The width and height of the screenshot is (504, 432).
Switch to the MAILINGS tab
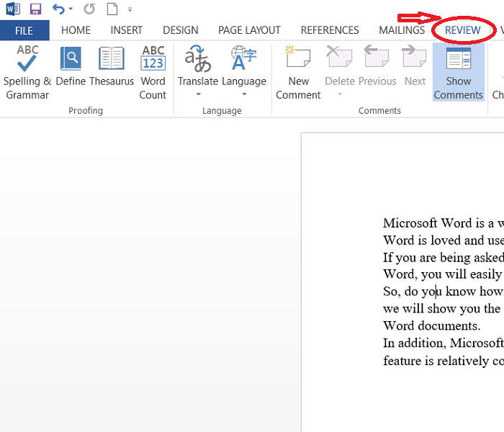[x=402, y=30]
